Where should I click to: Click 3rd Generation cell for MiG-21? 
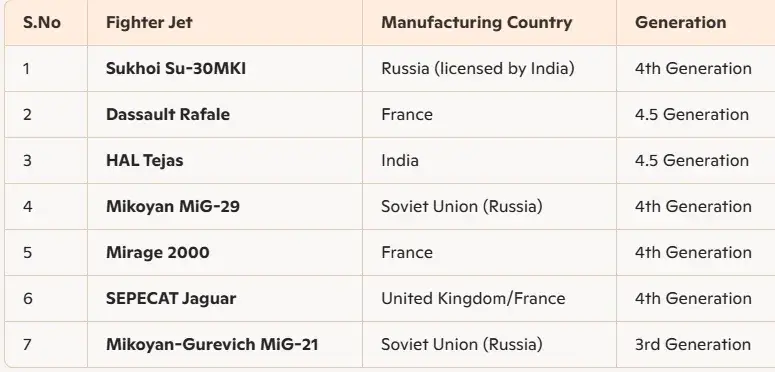[x=696, y=344]
